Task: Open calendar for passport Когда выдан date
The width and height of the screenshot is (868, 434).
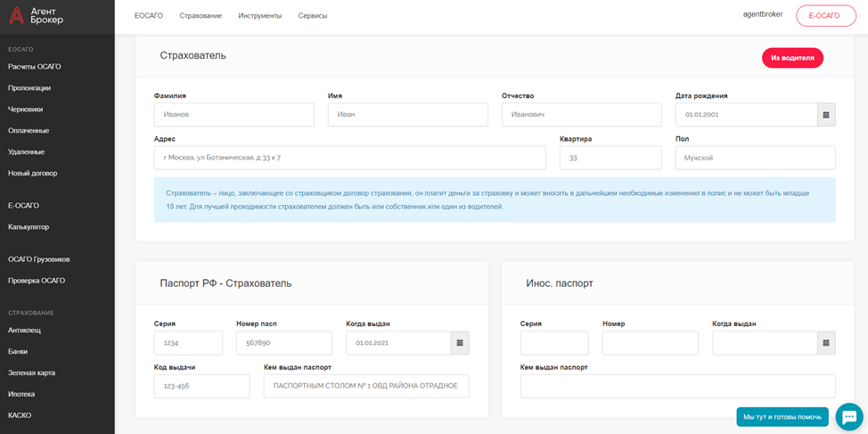Action: pos(460,343)
